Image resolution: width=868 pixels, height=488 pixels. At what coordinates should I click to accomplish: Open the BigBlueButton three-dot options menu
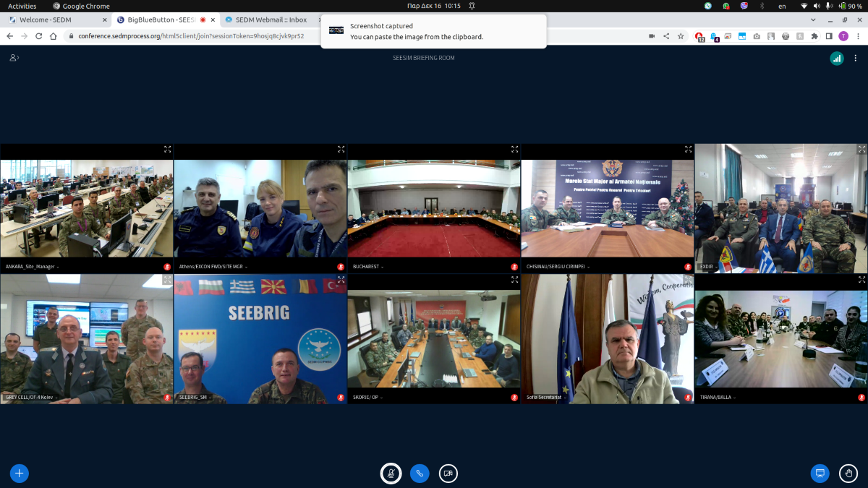pos(856,59)
